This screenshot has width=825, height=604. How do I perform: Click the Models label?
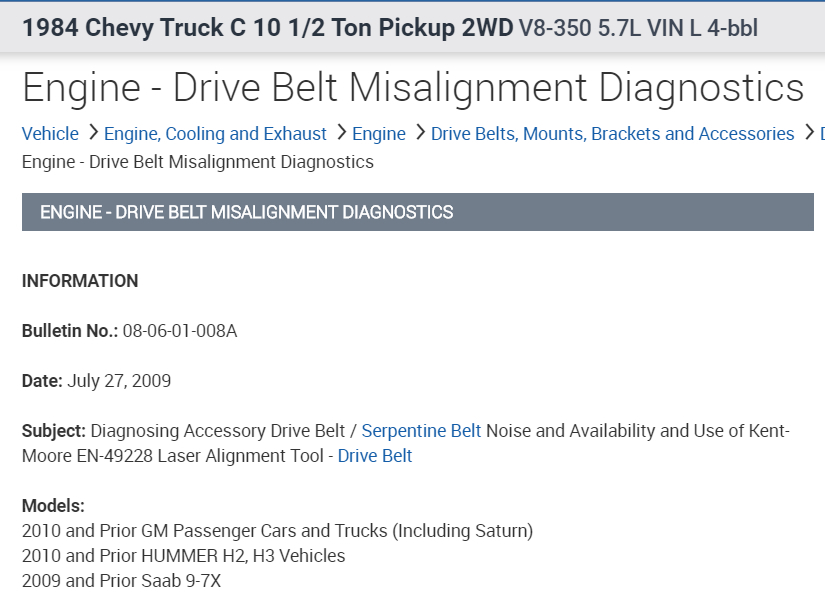tap(53, 506)
